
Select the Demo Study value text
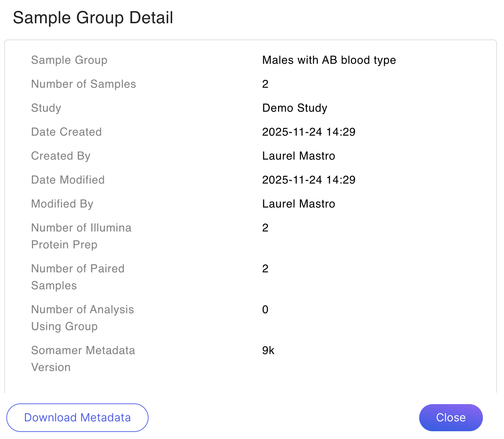click(x=295, y=108)
